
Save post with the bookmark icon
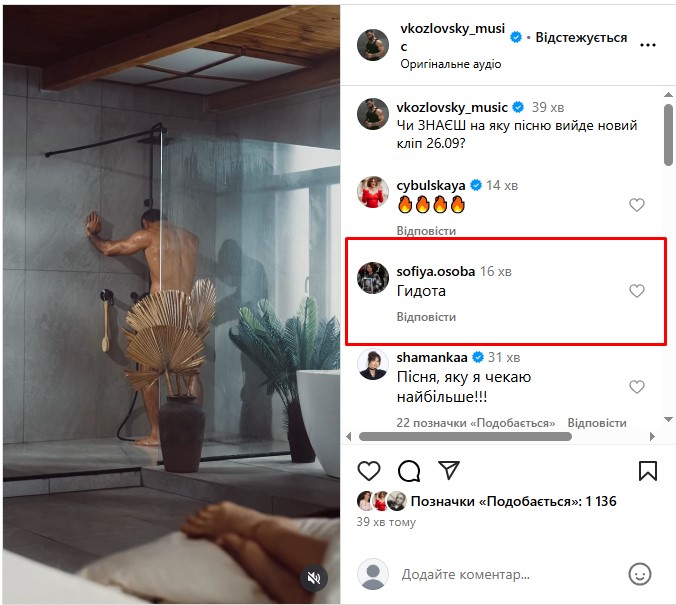(x=647, y=471)
